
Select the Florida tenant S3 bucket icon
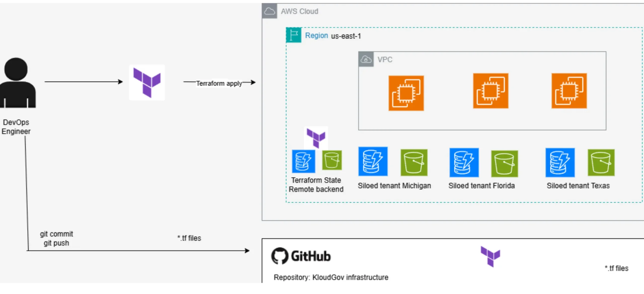[x=504, y=164]
